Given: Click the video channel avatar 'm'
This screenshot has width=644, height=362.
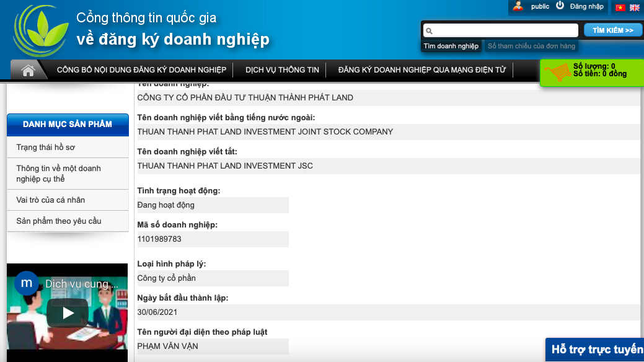Looking at the screenshot, I should [26, 283].
